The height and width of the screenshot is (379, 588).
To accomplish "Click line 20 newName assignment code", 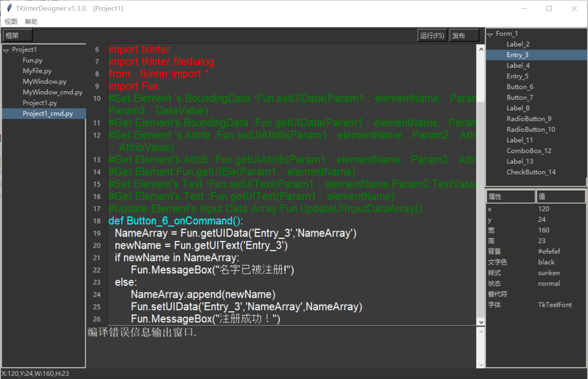I will point(201,246).
